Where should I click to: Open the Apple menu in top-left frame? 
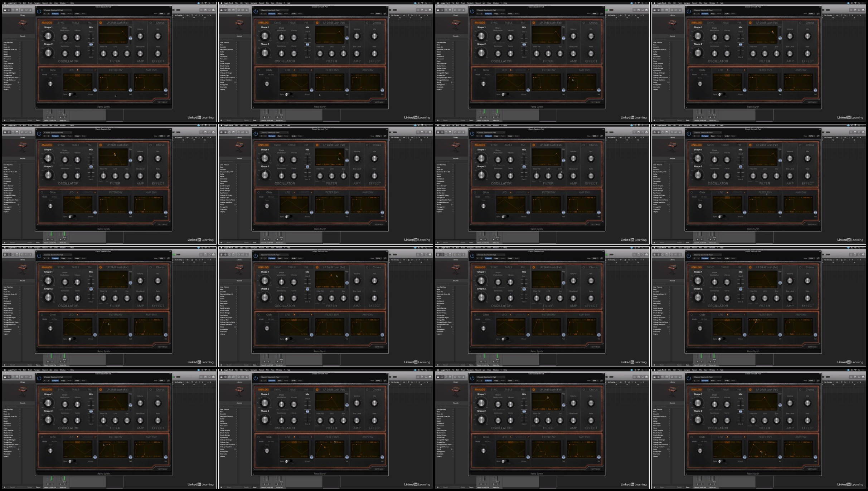pos(5,3)
